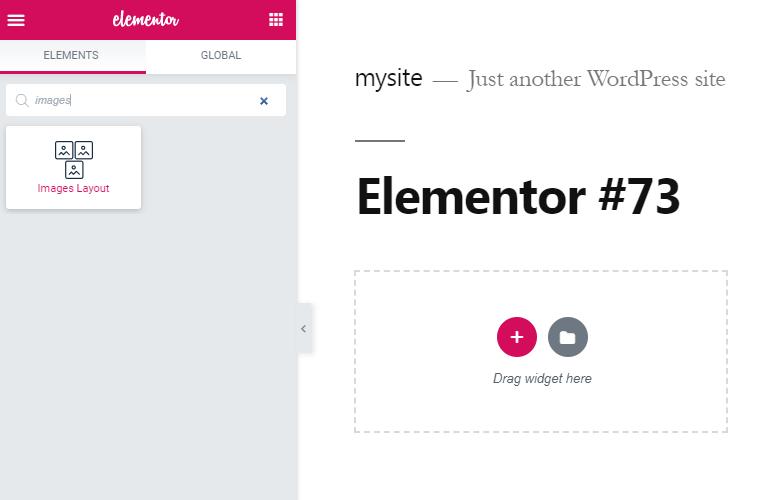Clear the widget search text
Viewport: 768px width, 500px height.
point(264,101)
